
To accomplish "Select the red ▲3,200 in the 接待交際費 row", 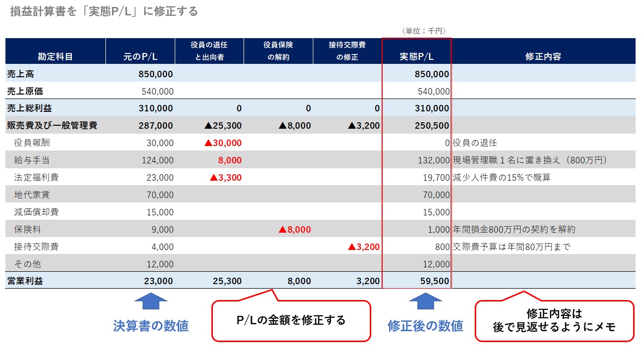I will pyautogui.click(x=366, y=247).
